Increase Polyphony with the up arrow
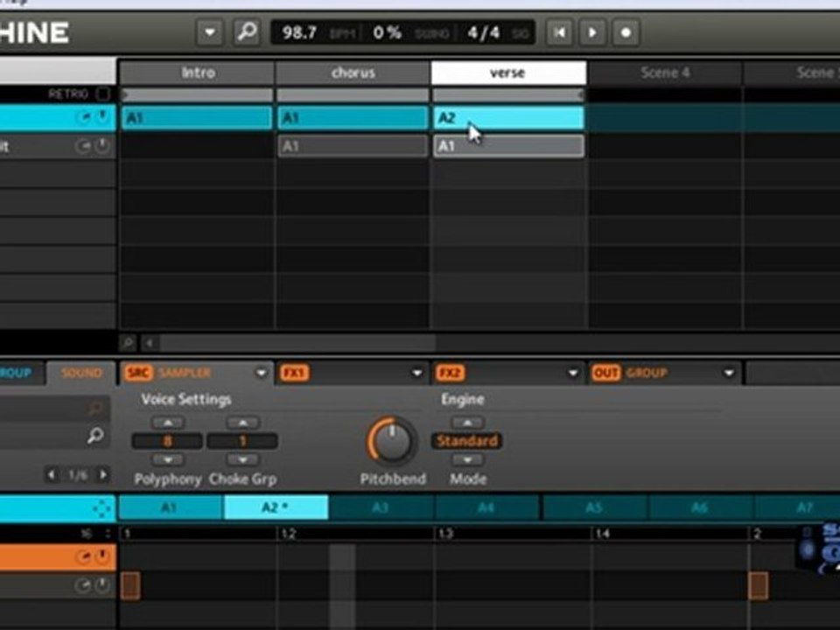Image resolution: width=840 pixels, height=630 pixels. click(x=168, y=423)
